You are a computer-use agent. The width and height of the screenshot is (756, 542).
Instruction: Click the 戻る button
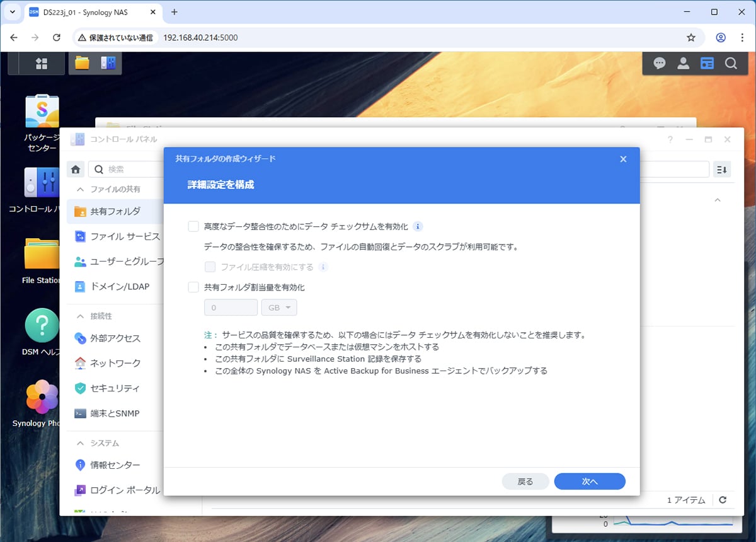525,481
